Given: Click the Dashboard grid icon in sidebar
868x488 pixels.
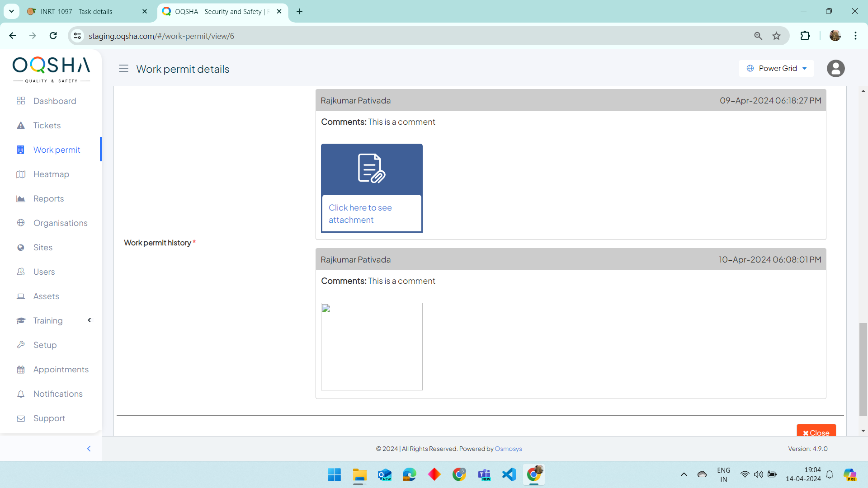Looking at the screenshot, I should point(21,101).
